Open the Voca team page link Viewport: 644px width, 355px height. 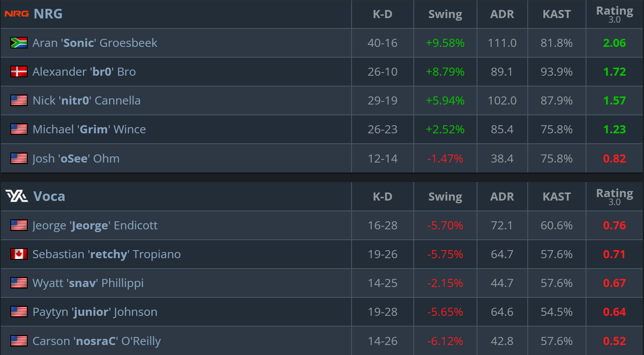tap(49, 196)
